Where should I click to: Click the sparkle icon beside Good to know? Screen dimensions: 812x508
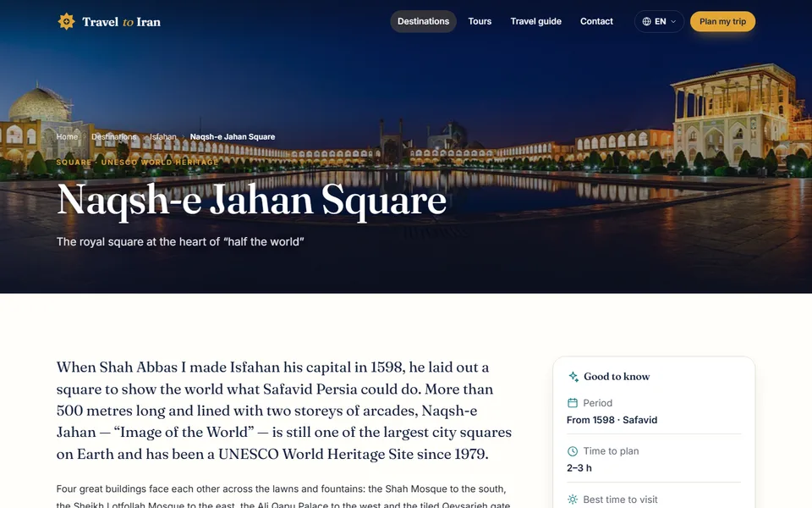click(573, 376)
